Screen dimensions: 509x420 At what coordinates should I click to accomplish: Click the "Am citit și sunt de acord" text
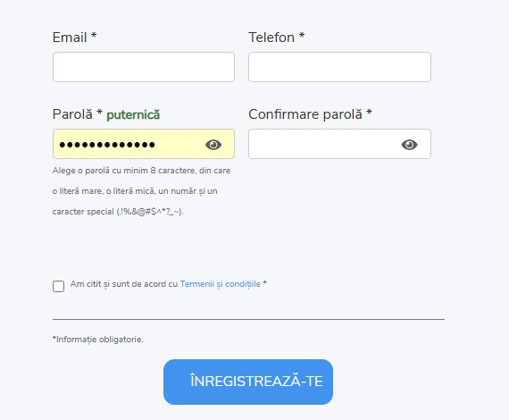click(124, 284)
